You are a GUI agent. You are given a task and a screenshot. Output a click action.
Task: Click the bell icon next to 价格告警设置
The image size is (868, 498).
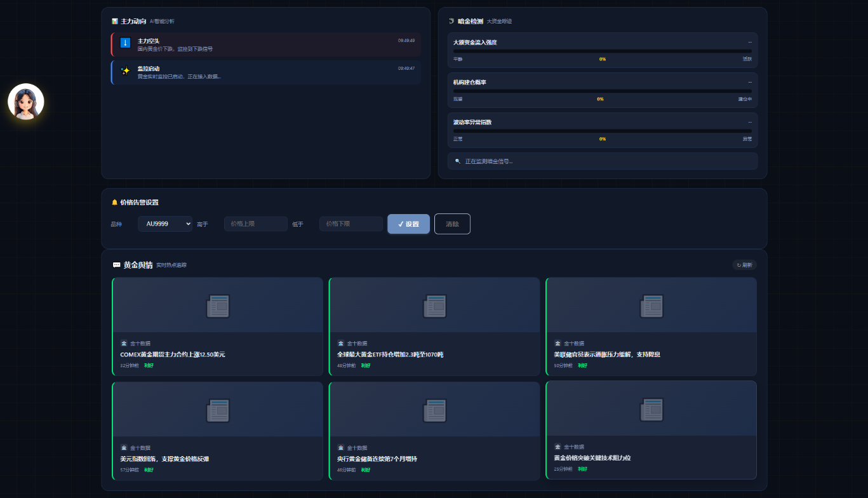(x=115, y=203)
